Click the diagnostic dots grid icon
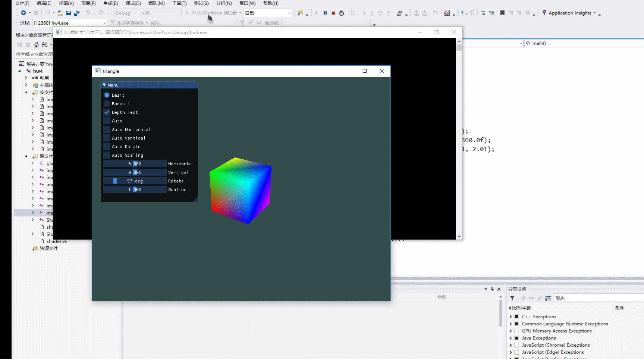The width and height of the screenshot is (644, 359). [447, 13]
